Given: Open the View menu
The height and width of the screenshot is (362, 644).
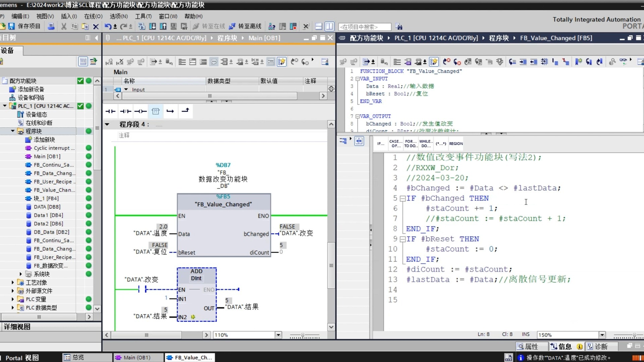Looking at the screenshot, I should 45,16.
